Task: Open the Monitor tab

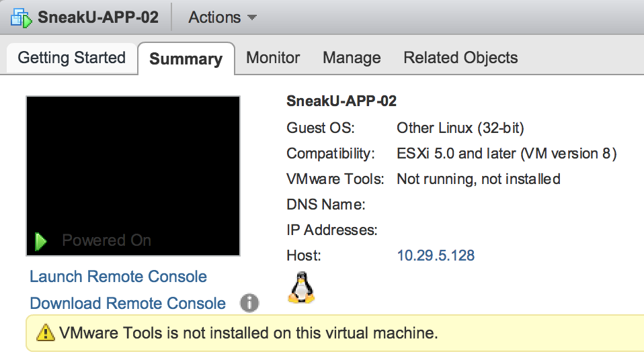Action: 273,58
